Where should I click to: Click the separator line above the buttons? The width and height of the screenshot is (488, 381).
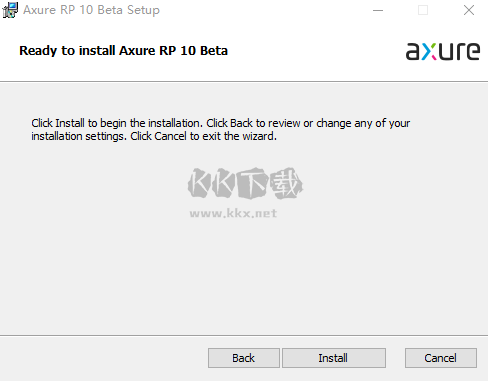[x=244, y=335]
